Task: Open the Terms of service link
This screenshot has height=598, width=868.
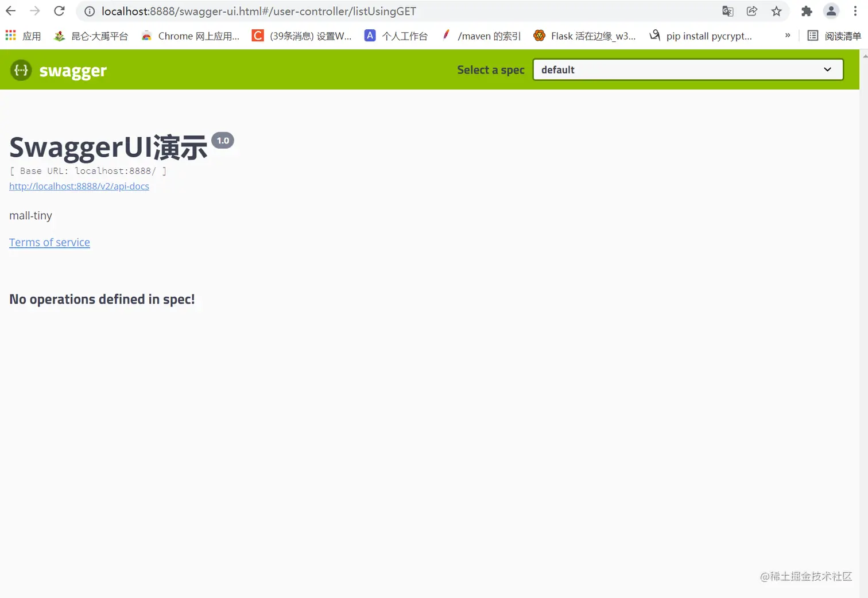Action: tap(49, 242)
